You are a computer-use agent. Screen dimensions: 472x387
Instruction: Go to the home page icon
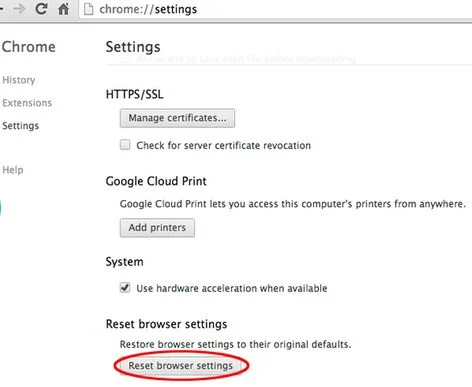click(63, 9)
